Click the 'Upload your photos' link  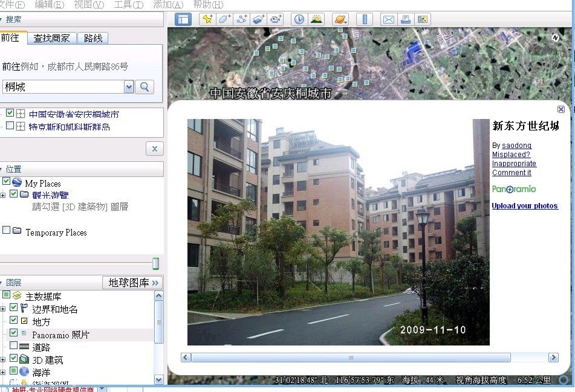tap(524, 206)
